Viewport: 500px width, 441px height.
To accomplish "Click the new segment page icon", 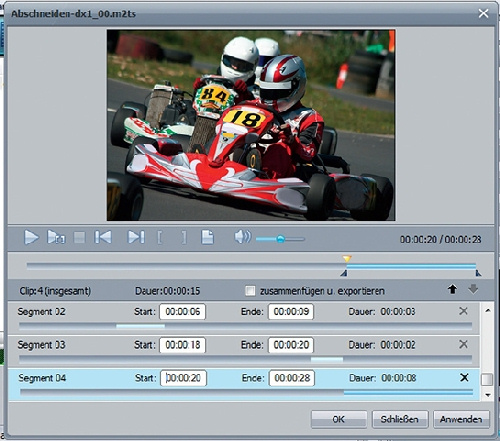I will [x=207, y=237].
